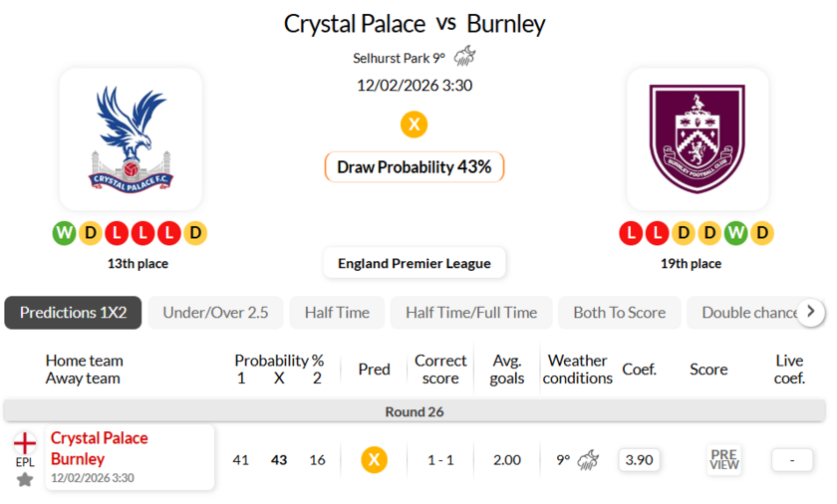837x504 pixels.
Task: Click the rainy weather icon beside Selhurst Park
Action: [464, 57]
